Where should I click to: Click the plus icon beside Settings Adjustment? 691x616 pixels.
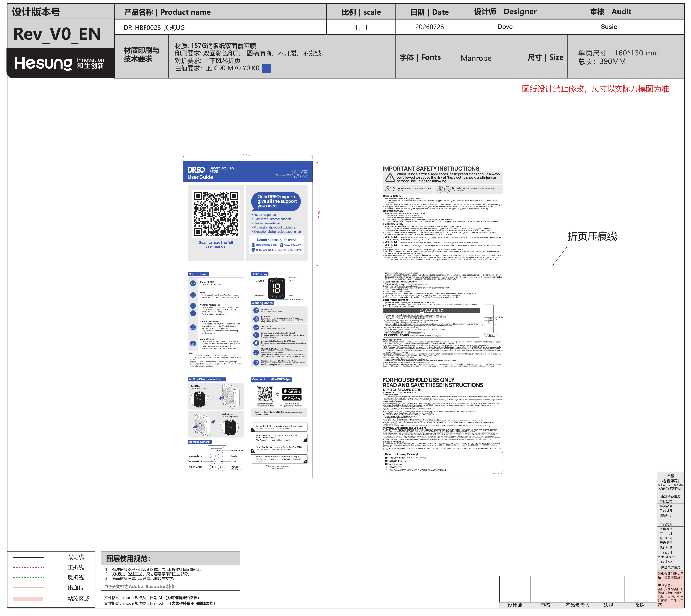[x=193, y=306]
